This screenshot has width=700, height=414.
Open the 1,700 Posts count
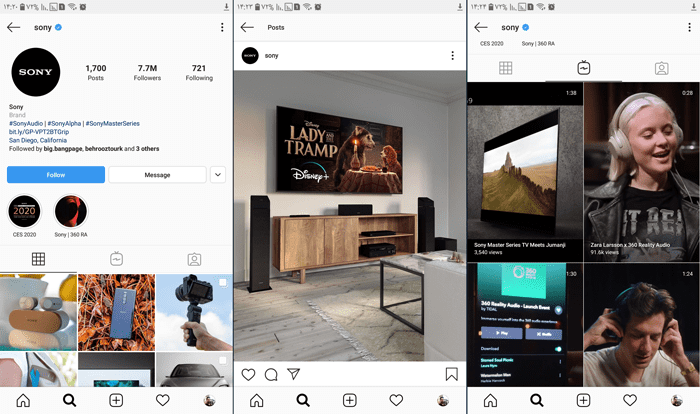[96, 72]
